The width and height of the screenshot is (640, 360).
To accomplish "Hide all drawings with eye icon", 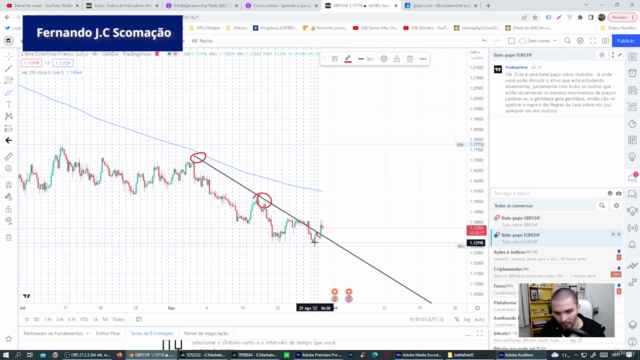I will coord(9,221).
